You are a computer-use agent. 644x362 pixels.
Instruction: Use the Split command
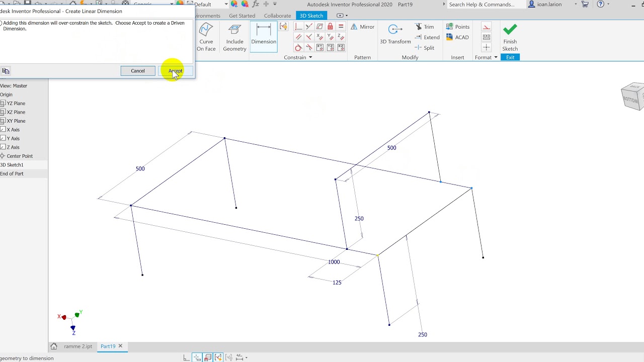pos(425,48)
